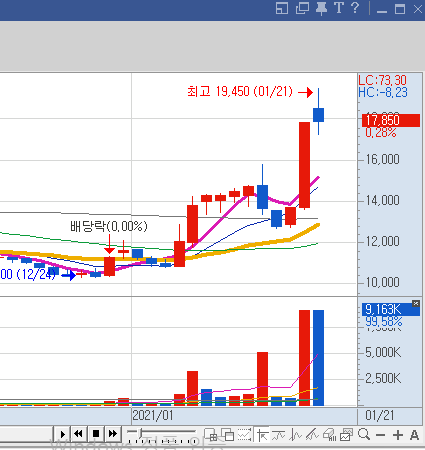This screenshot has width=425, height=450.
Task: Click the vertical-line zigzag chart icon
Action: (295, 435)
